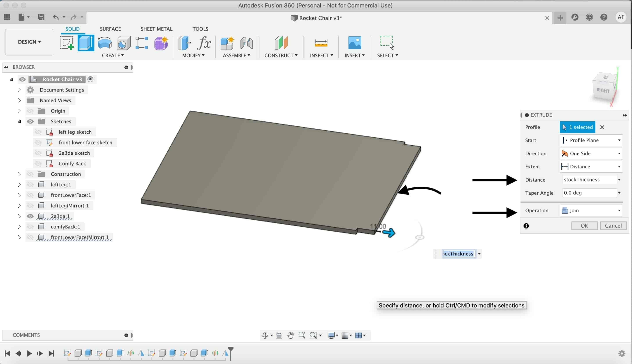Open the CREATE menu

[113, 55]
